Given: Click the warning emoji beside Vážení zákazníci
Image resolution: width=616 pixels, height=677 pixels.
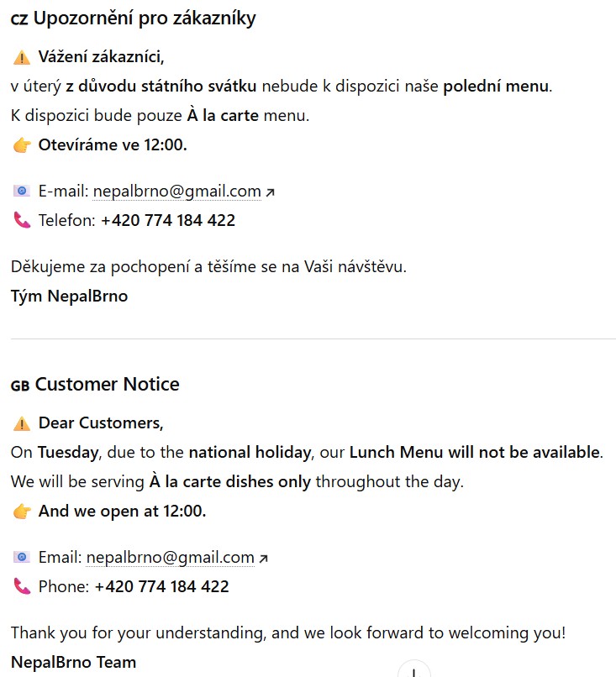Looking at the screenshot, I should (x=22, y=57).
